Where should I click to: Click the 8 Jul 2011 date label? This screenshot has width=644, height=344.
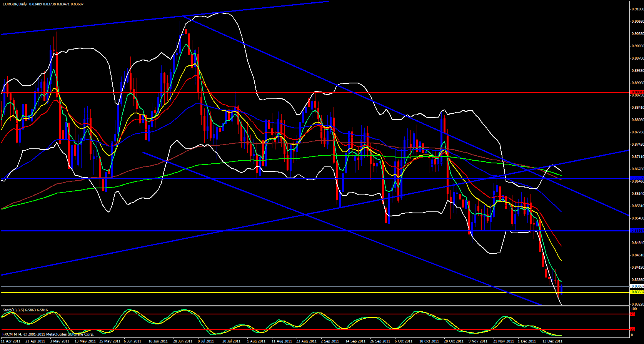206,341
